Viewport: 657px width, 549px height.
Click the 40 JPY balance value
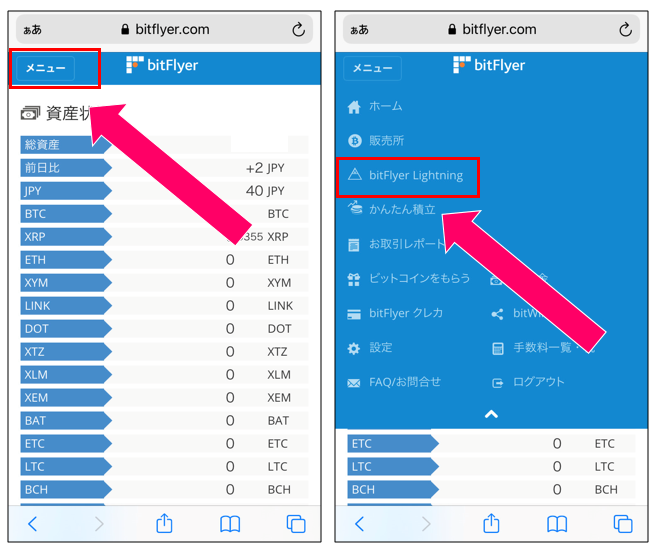coord(265,191)
